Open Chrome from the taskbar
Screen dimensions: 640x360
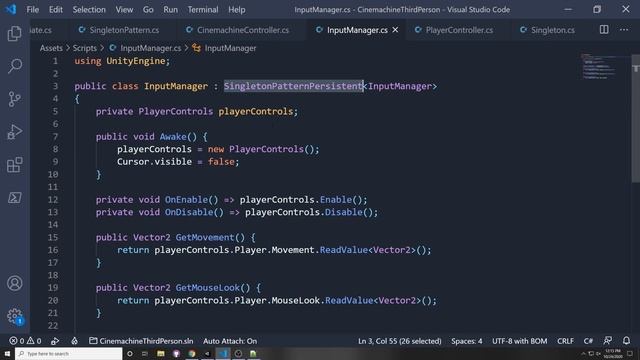coord(192,353)
